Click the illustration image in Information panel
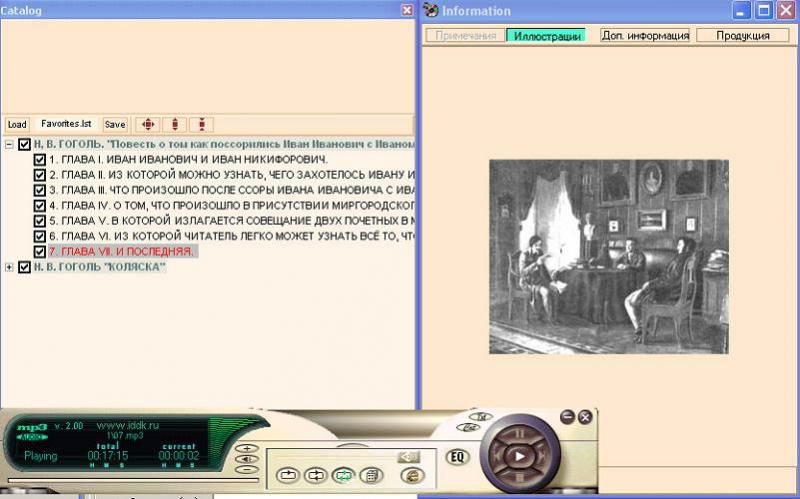The width and height of the screenshot is (800, 499). pos(608,256)
